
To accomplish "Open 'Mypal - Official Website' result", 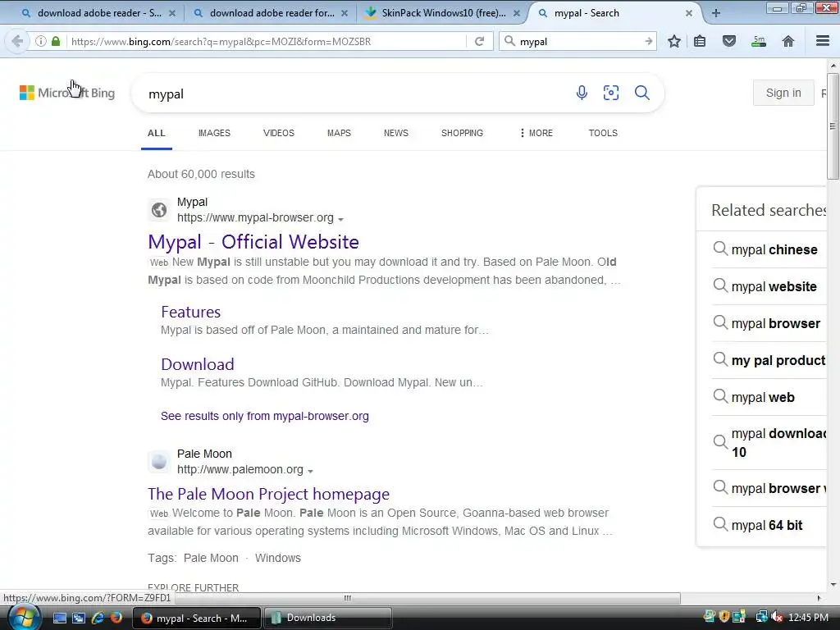I will 253,242.
